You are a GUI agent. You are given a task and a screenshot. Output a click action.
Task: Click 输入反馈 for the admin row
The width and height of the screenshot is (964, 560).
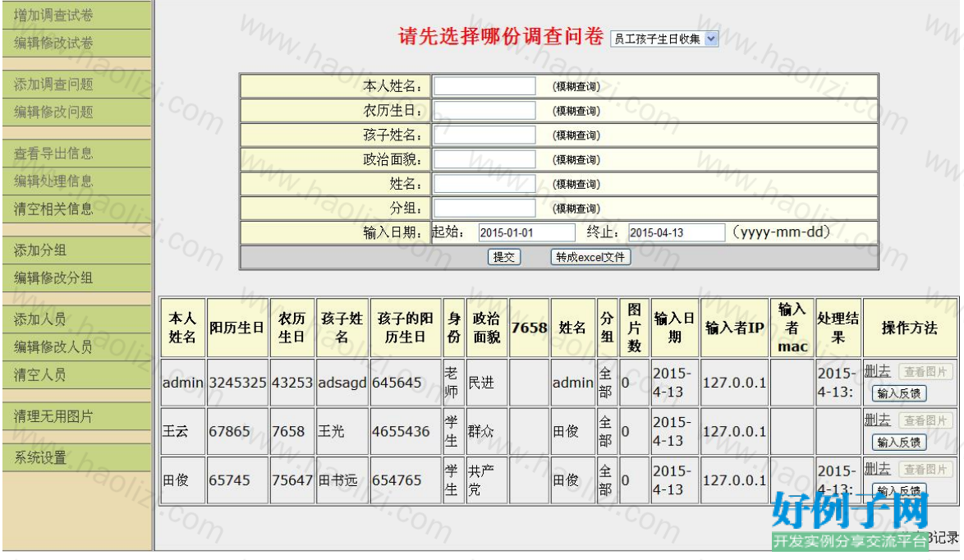coord(899,393)
